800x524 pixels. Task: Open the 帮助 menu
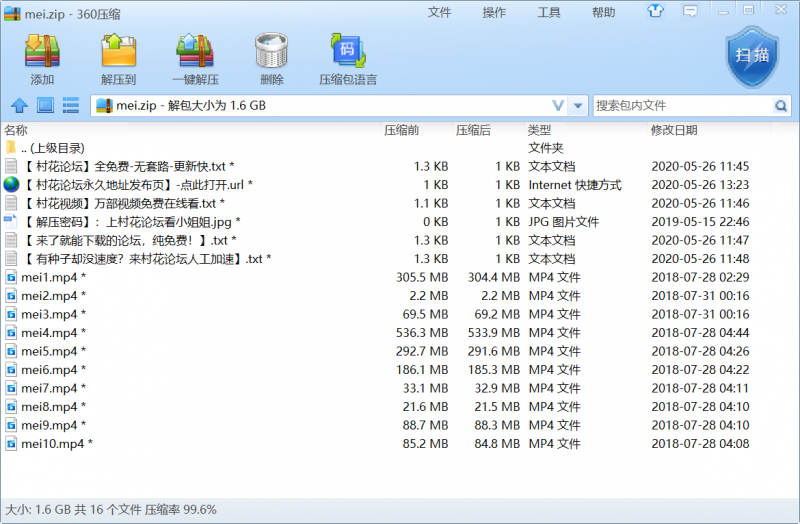coord(603,12)
